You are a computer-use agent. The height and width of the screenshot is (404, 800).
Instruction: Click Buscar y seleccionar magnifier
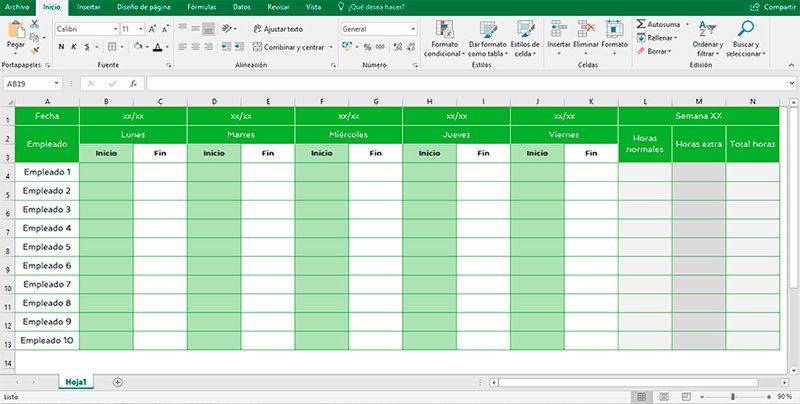(745, 38)
